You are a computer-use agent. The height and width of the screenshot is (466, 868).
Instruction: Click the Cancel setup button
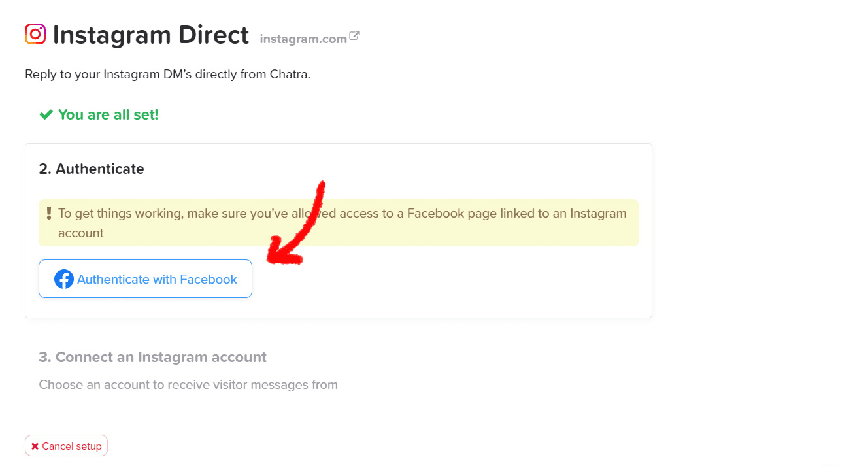pyautogui.click(x=66, y=445)
